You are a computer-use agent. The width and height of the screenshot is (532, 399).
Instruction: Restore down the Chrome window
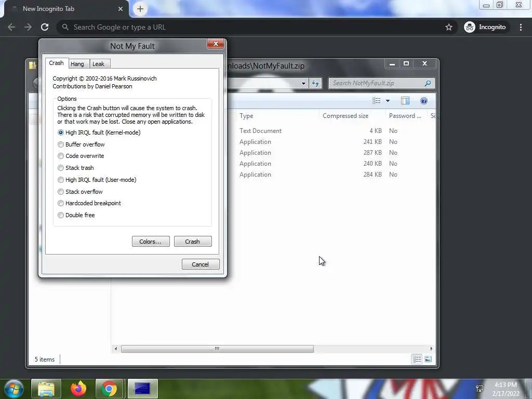pos(500,5)
